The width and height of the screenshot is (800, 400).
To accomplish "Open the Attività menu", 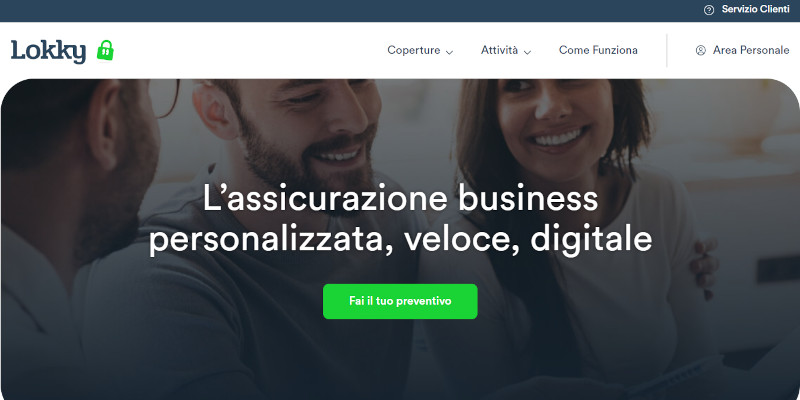I will 499,50.
